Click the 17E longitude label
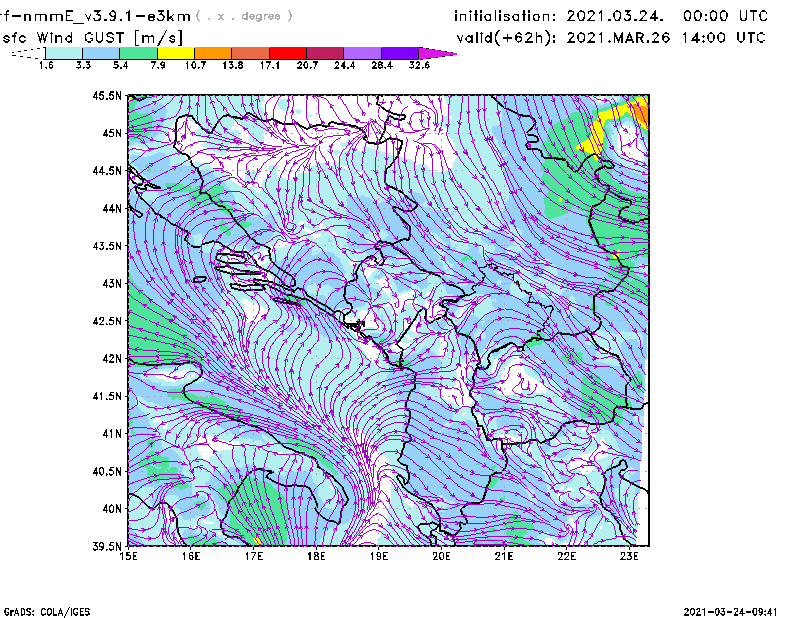800x618 pixels. coord(254,556)
